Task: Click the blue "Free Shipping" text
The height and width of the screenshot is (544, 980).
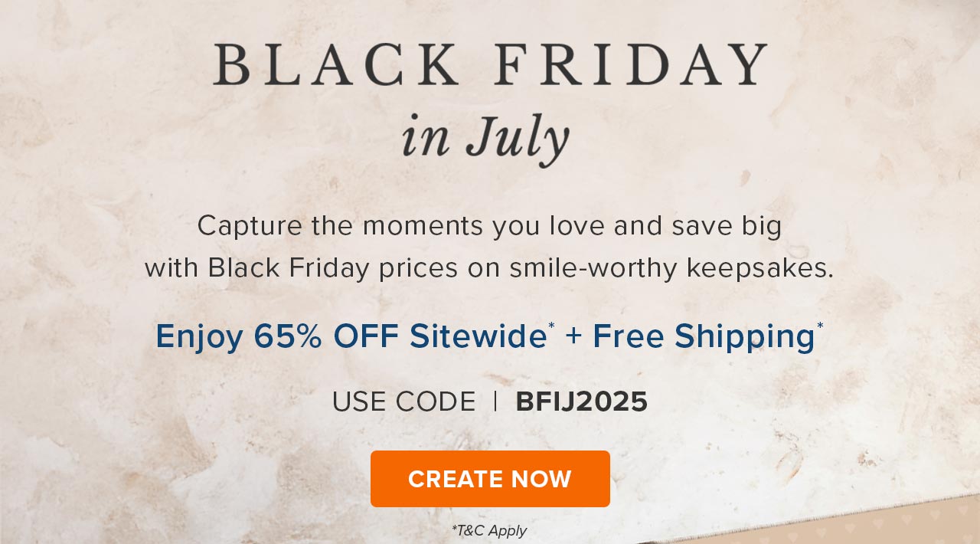Action: click(703, 336)
